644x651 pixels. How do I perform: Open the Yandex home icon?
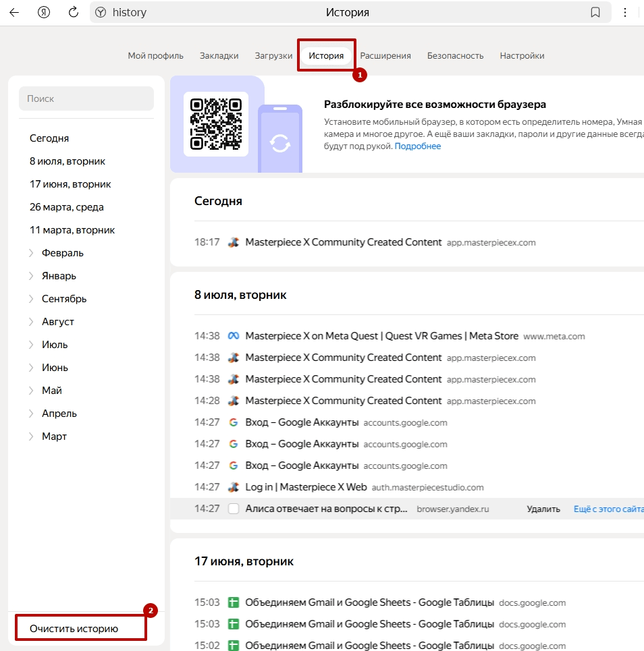coord(44,12)
